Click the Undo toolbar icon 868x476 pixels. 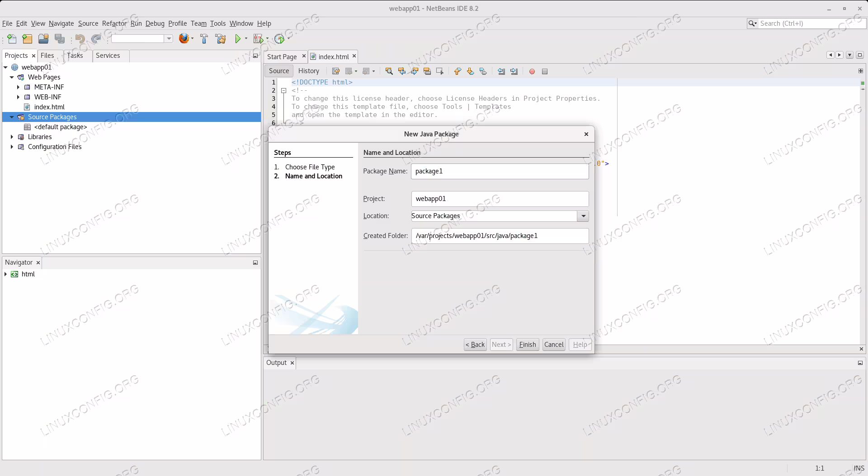pyautogui.click(x=80, y=39)
